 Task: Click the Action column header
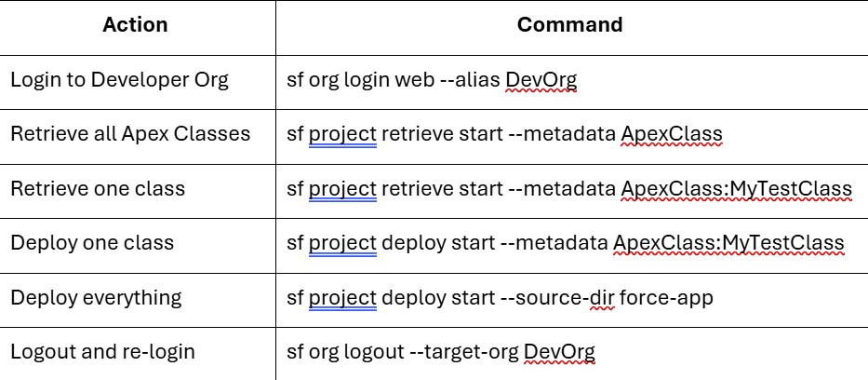click(x=136, y=25)
